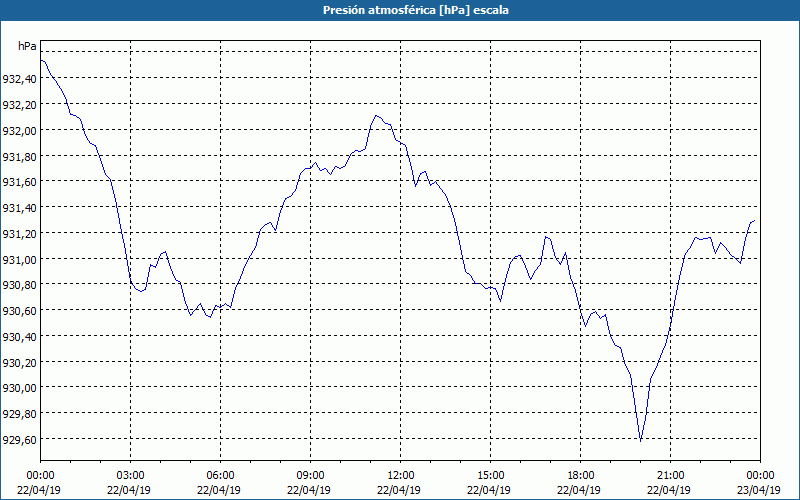This screenshot has width=800, height=500.
Task: Click the title 'Presión atmosférica [hPa] escala'
Action: coord(416,10)
